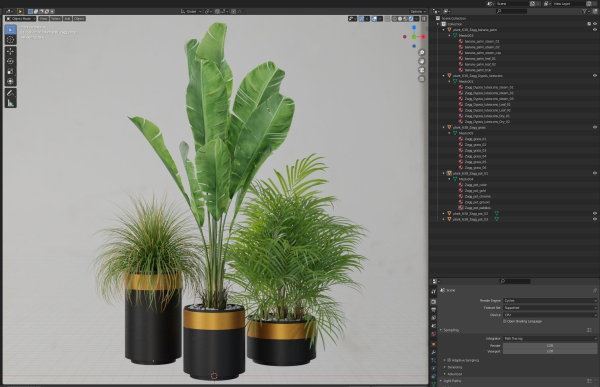Open the Particles properties tab icon
The width and height of the screenshot is (600, 387).
[x=434, y=360]
